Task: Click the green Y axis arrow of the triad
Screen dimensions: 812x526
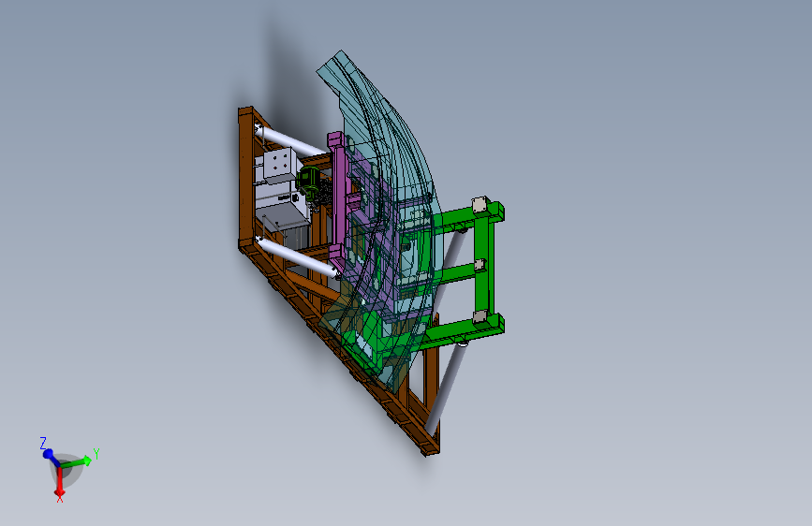Action: (77, 461)
